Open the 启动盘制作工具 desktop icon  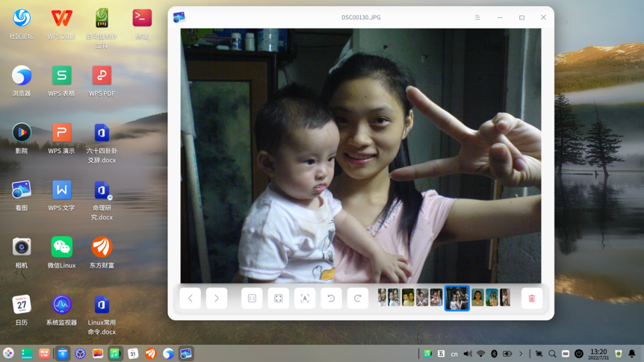[x=102, y=28]
